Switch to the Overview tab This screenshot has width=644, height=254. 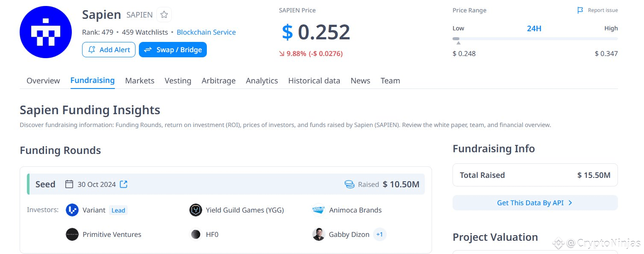tap(43, 81)
